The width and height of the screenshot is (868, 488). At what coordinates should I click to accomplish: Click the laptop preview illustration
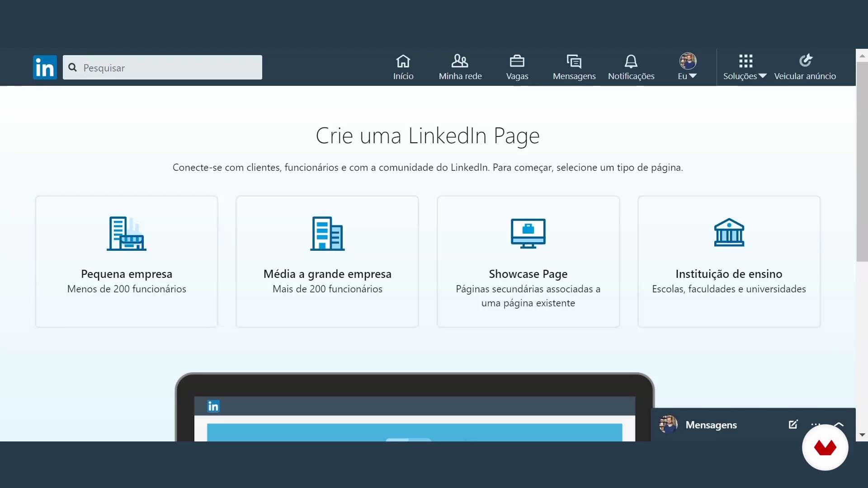tap(415, 407)
